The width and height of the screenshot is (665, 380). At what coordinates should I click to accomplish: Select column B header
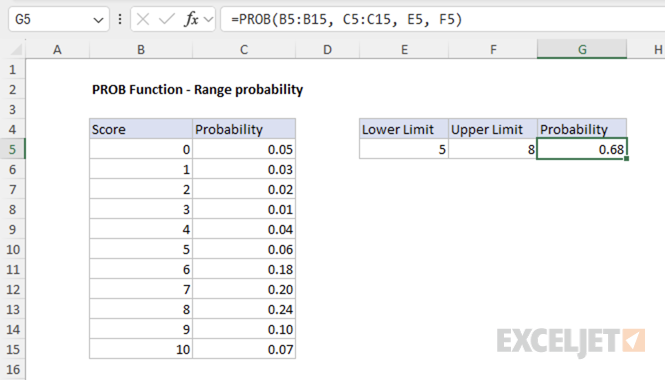tap(141, 50)
